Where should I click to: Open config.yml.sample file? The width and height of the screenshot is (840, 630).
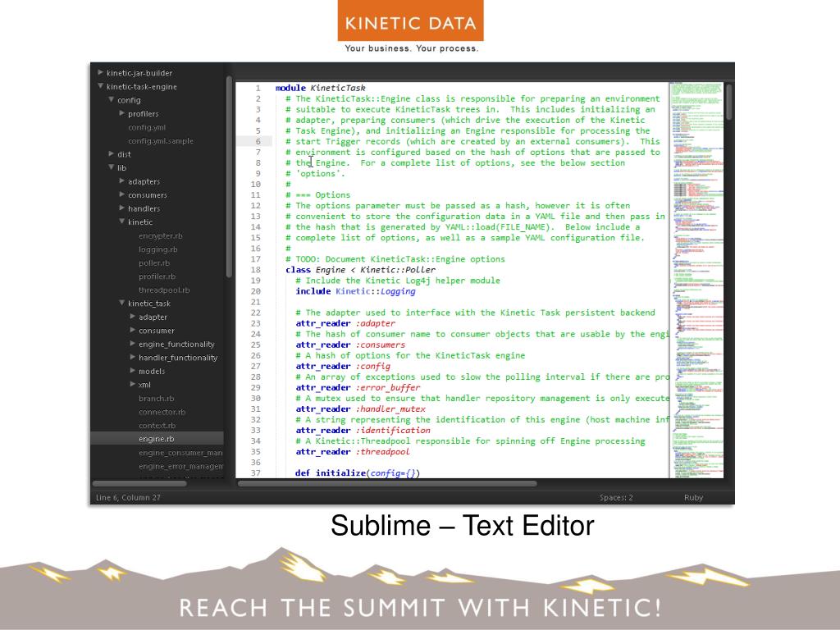coord(161,141)
